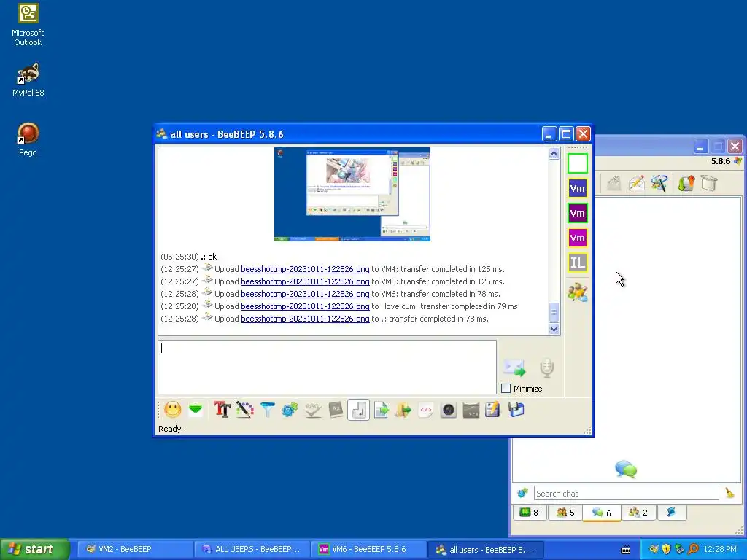Enable the Minimize checkbox
The image size is (747, 560).
[x=506, y=389]
